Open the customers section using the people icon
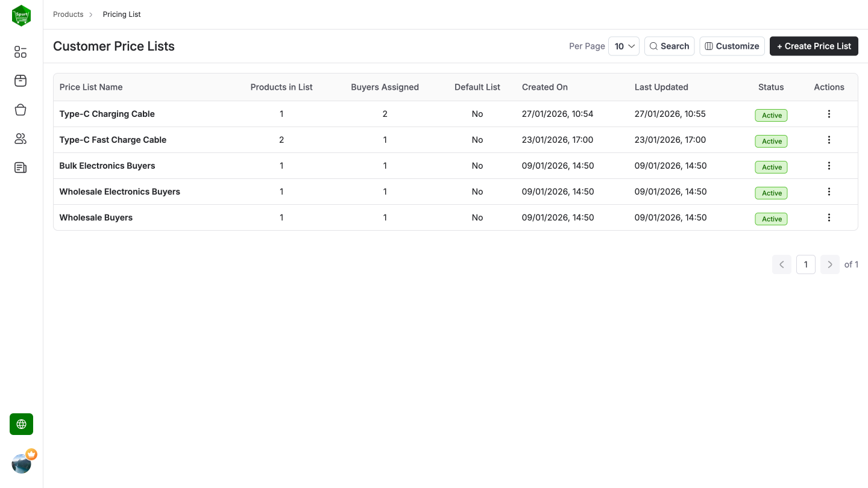The width and height of the screenshot is (868, 488). [x=20, y=139]
